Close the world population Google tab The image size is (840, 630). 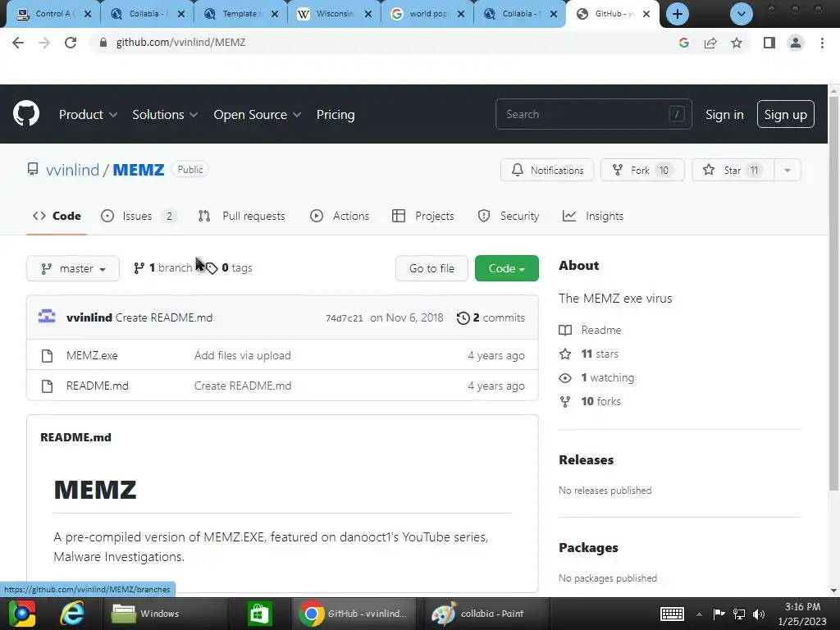[x=461, y=15]
